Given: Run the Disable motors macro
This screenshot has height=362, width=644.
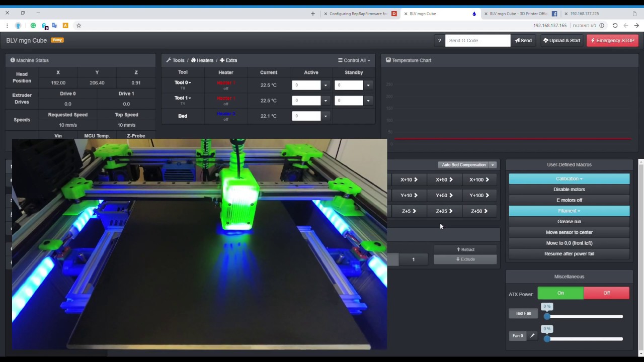Looking at the screenshot, I should click(x=569, y=190).
